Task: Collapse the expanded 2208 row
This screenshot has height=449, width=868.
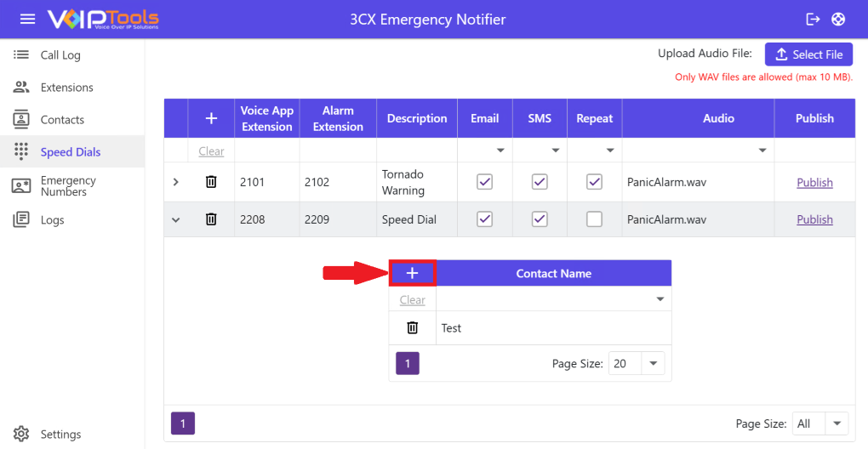Action: tap(176, 219)
